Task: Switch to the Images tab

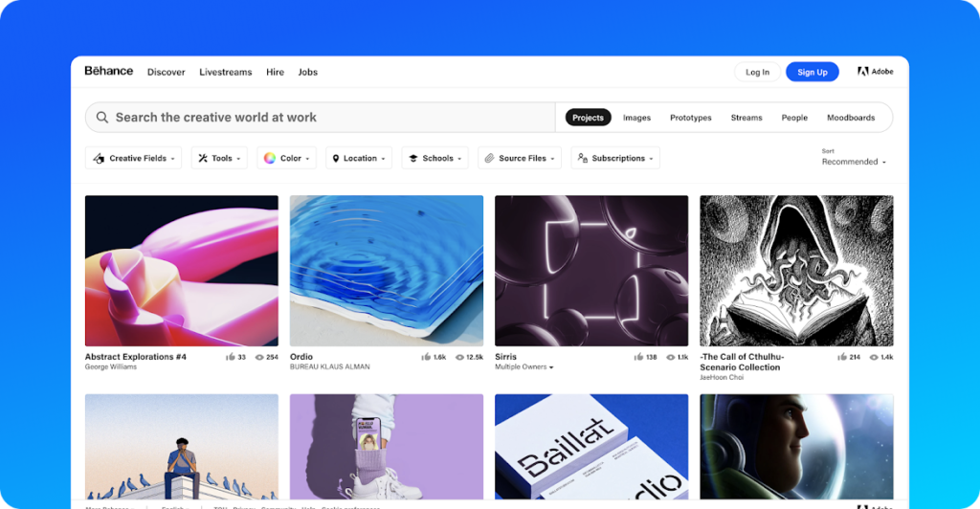Action: (636, 118)
